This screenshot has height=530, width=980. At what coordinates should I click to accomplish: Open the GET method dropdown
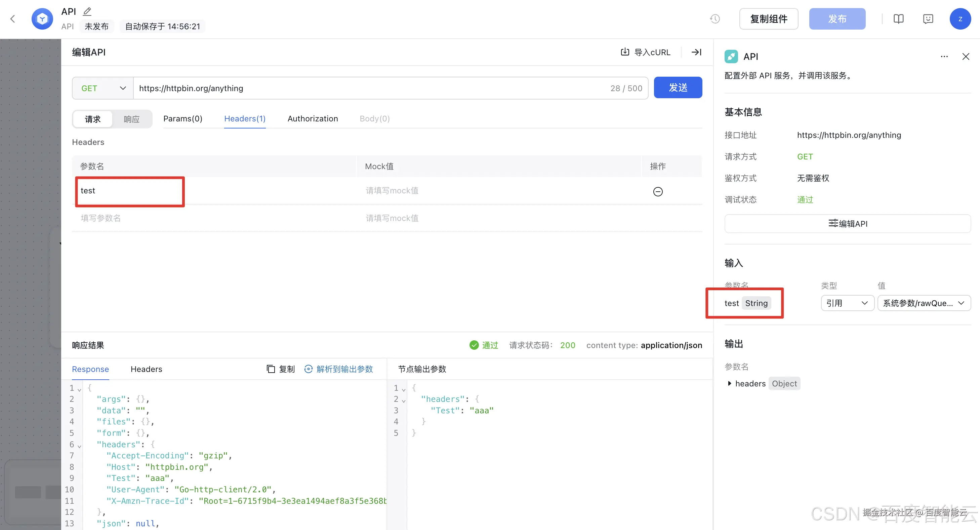tap(103, 88)
